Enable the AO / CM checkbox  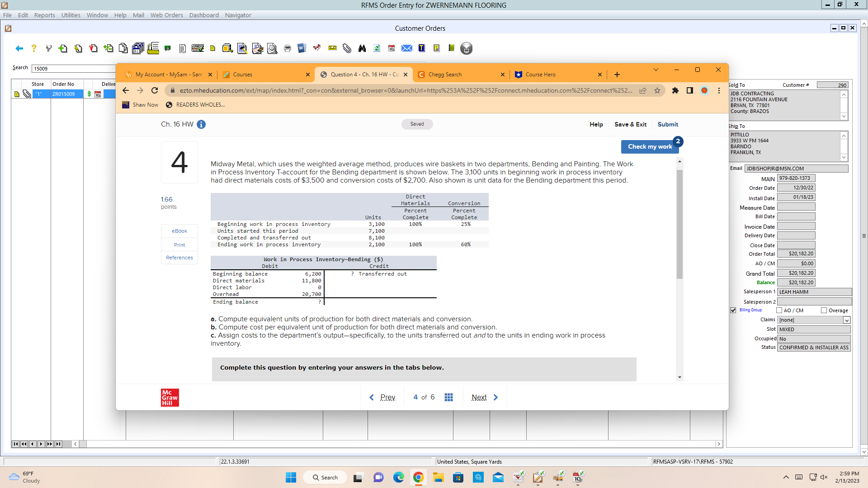pos(779,310)
